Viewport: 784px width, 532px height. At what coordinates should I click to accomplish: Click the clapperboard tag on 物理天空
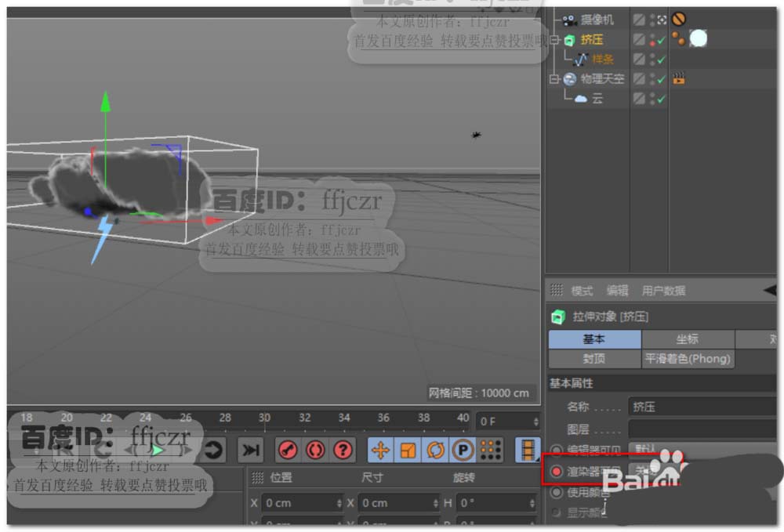pos(678,78)
